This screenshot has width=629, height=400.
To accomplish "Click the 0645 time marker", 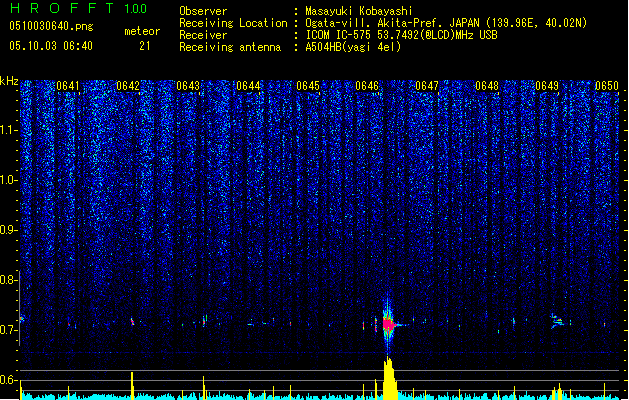I will tap(308, 86).
